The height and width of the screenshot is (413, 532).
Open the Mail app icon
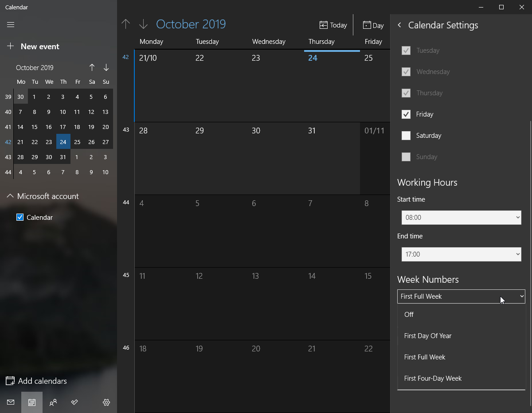click(x=10, y=402)
